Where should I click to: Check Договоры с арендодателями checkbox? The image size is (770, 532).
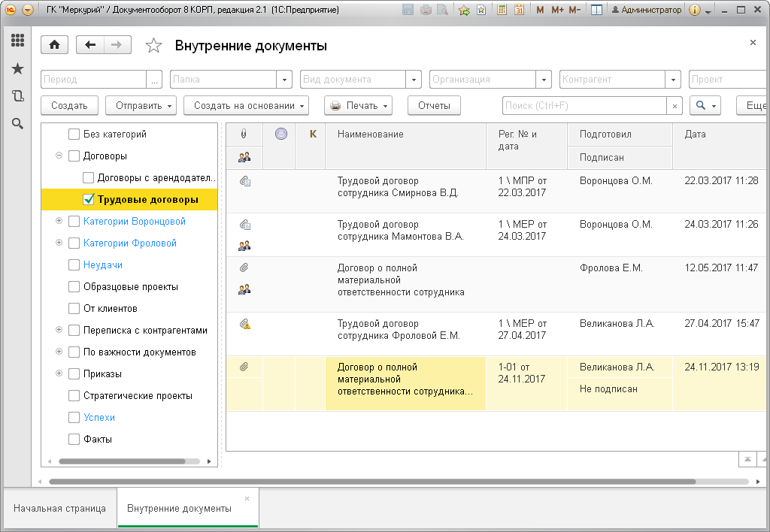point(89,177)
